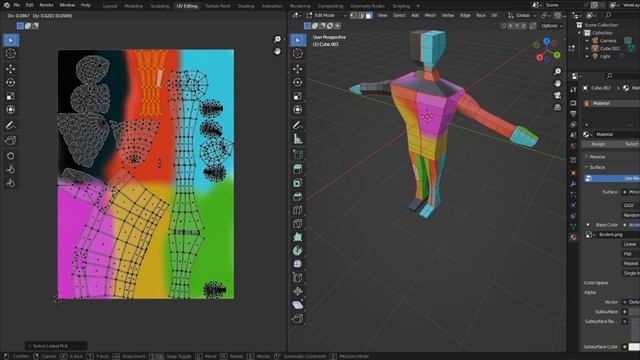Open the Repeat extension dropdown
This screenshot has height=360, width=640.
631,264
